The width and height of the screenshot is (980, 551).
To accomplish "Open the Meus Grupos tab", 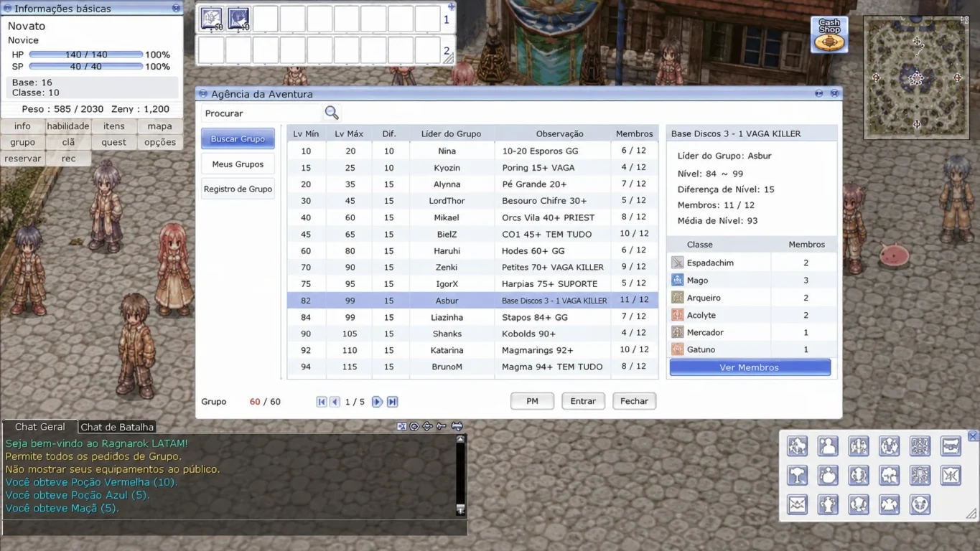I will pos(238,164).
